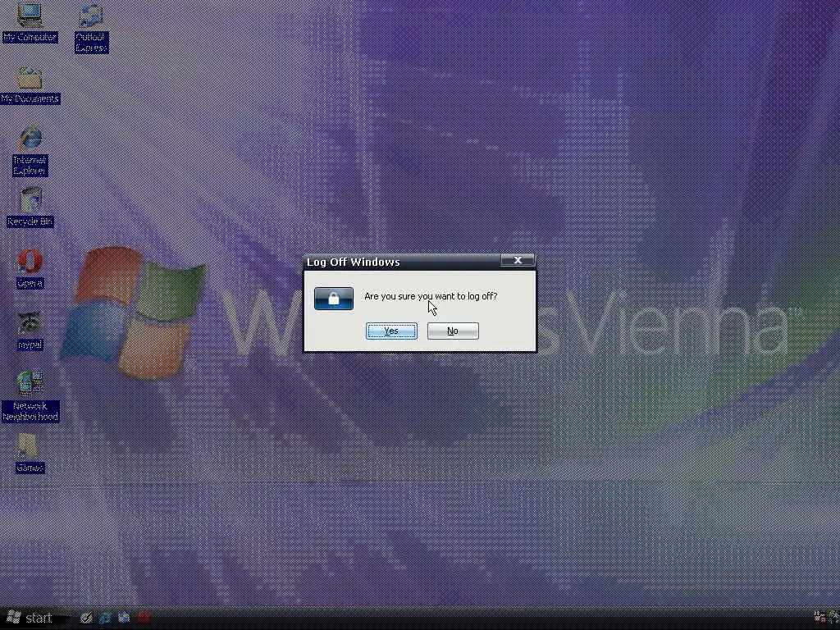Confirm log off with the Yes button
The image size is (840, 630).
tap(391, 331)
